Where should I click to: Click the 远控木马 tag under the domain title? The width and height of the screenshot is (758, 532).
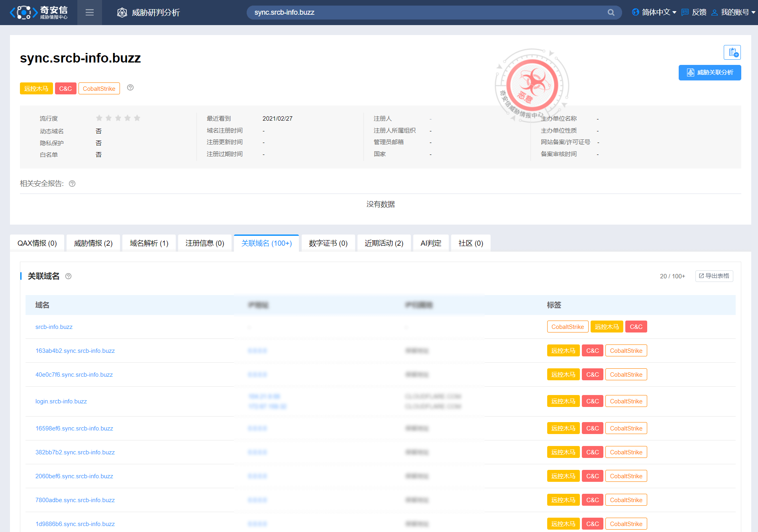(x=36, y=88)
